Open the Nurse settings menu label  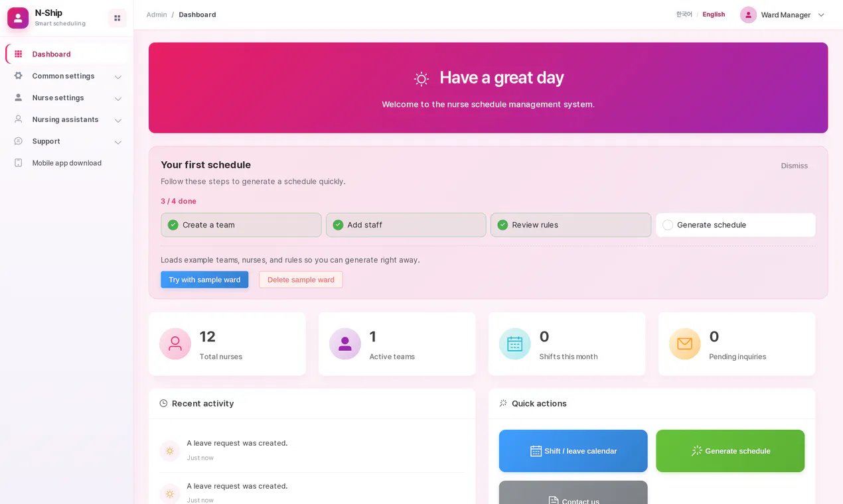(58, 98)
